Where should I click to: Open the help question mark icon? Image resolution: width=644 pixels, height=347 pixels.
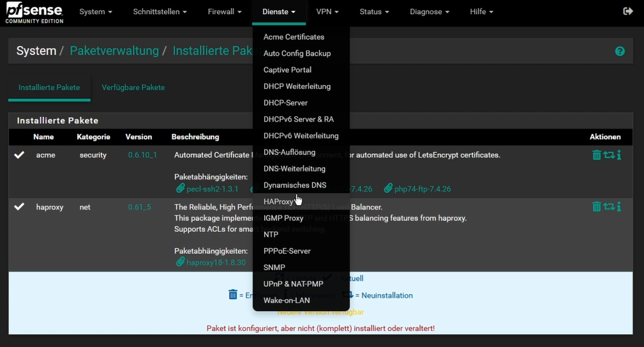coord(620,51)
